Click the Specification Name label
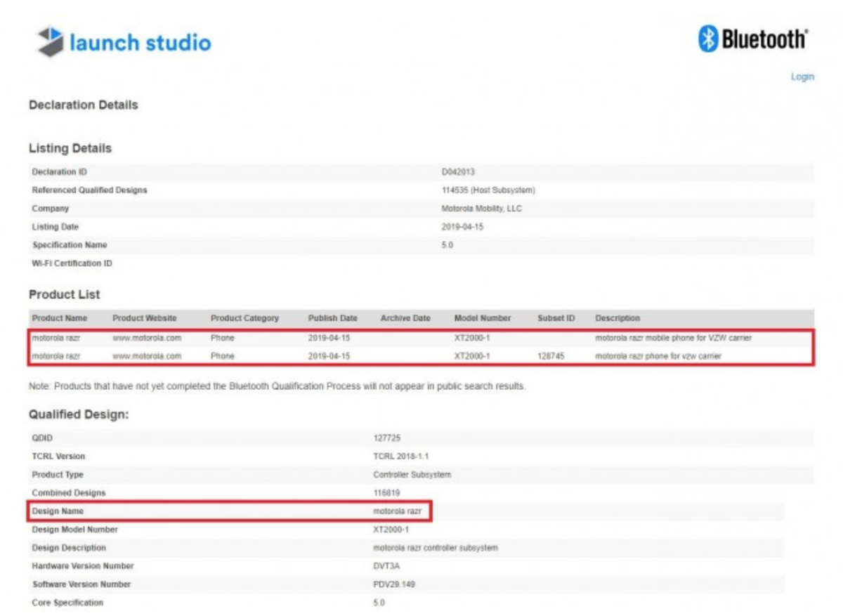 click(70, 245)
